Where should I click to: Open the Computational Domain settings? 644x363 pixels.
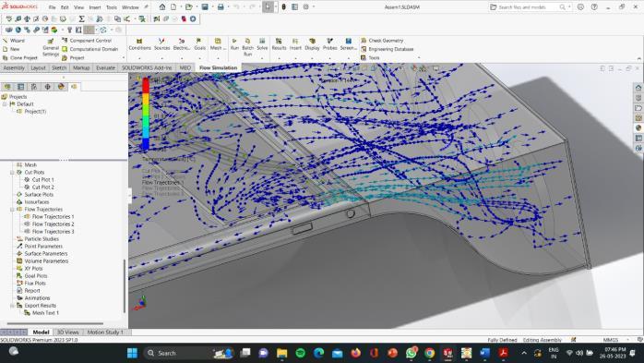(x=89, y=49)
